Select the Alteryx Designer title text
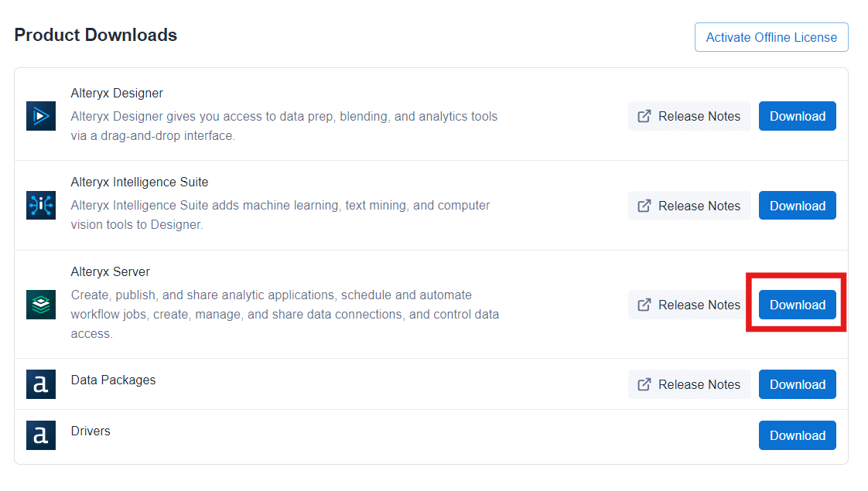 117,93
